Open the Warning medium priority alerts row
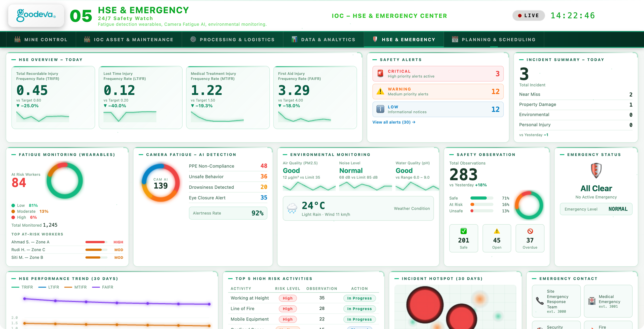Screen dimensions: 644x329 point(438,92)
